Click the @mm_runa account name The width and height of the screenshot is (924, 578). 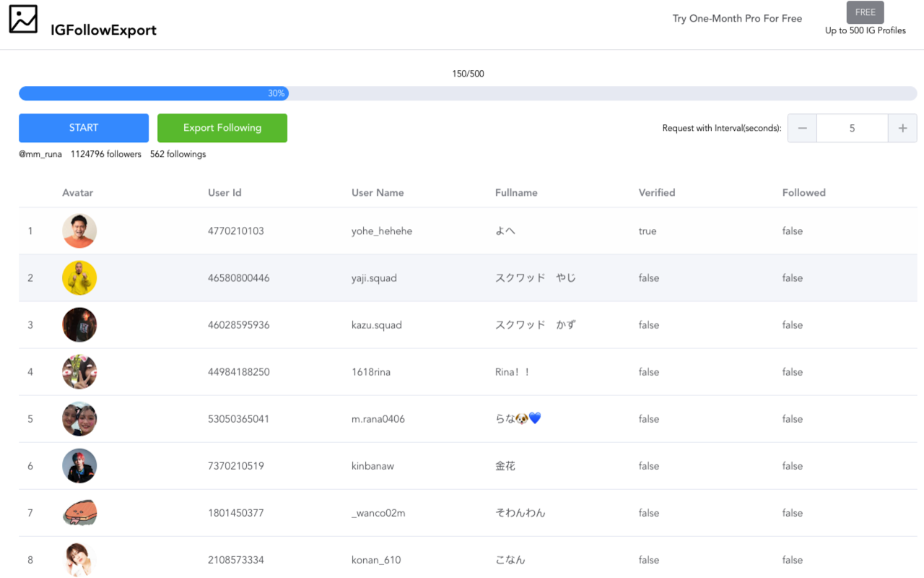40,154
